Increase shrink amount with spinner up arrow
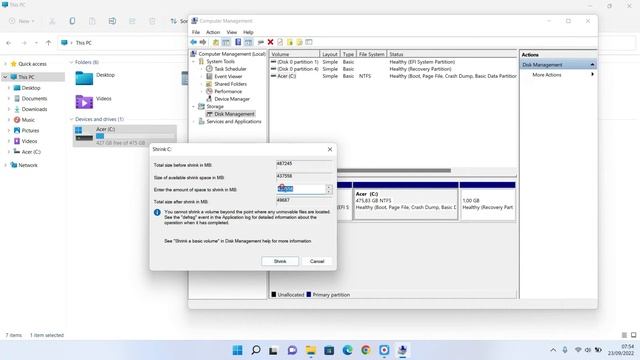Viewport: 640px width, 360px height. point(329,187)
